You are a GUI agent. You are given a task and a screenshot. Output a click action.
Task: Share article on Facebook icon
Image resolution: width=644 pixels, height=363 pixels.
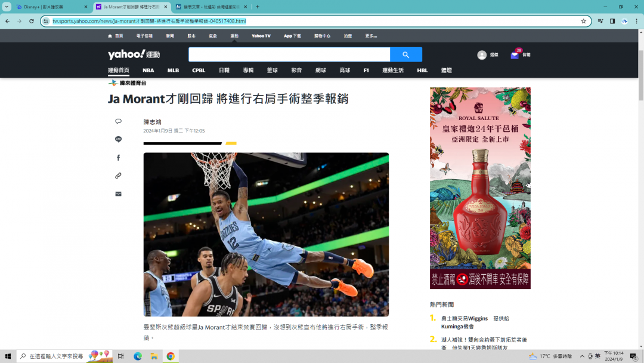click(118, 158)
